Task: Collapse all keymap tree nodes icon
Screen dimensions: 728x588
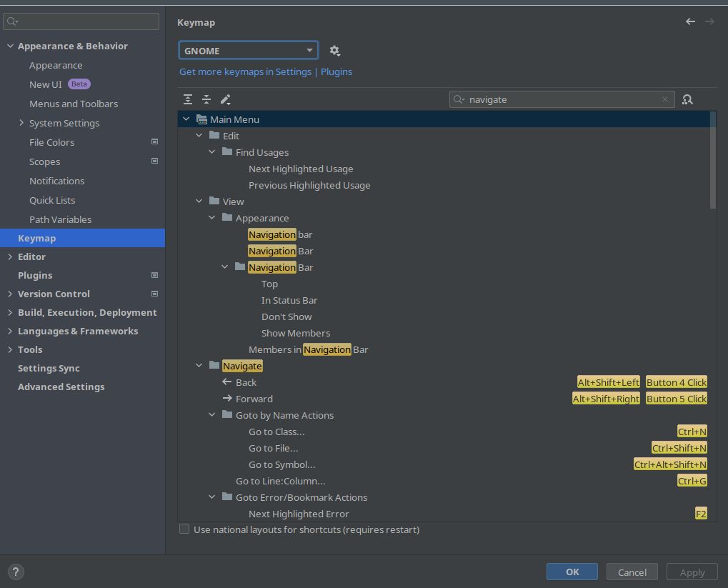Action: tap(206, 99)
